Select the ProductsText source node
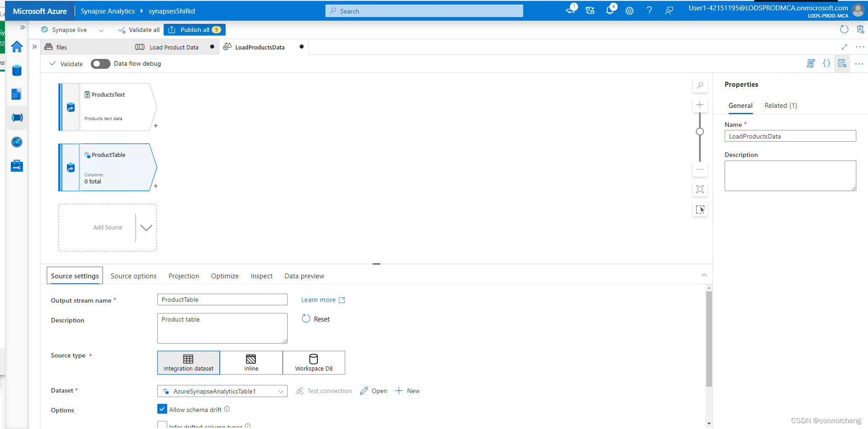This screenshot has width=868, height=429. pyautogui.click(x=108, y=107)
